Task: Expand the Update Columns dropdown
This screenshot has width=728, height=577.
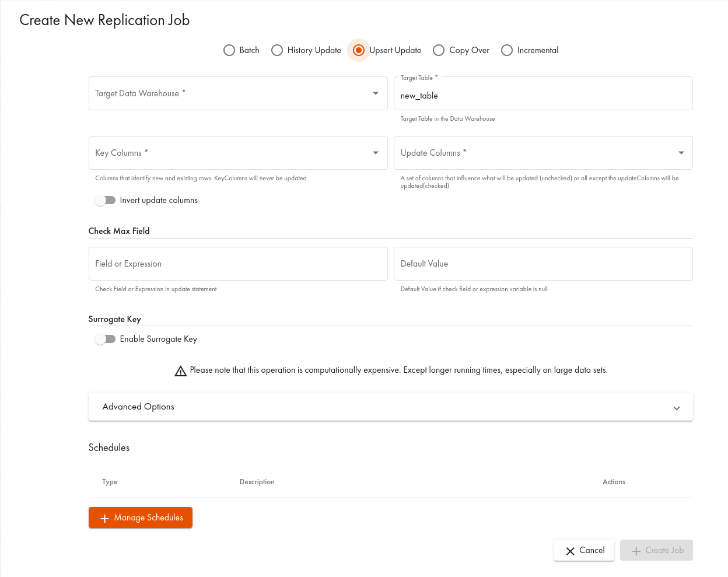Action: [543, 153]
